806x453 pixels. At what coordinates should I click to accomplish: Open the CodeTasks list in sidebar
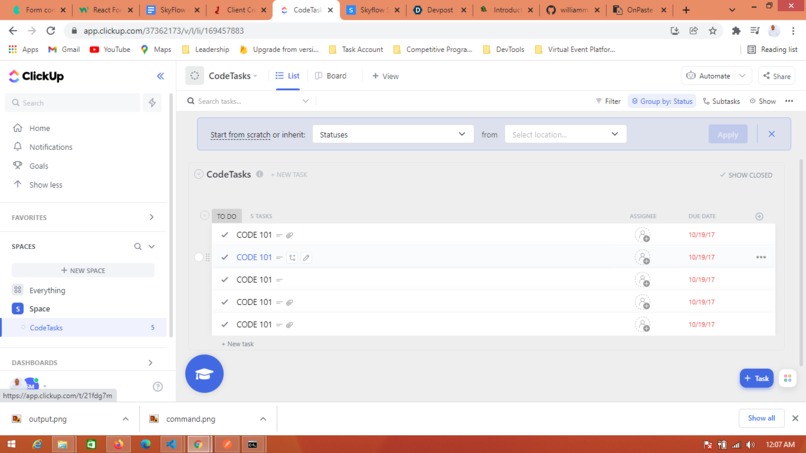point(46,328)
